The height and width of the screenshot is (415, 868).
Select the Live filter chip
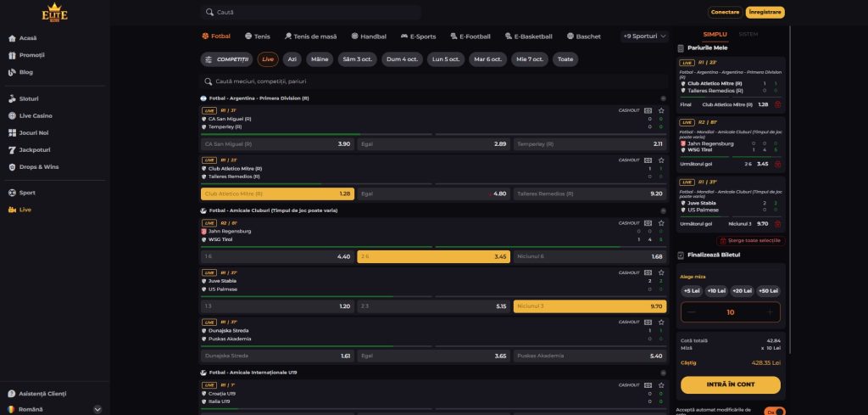coord(268,59)
